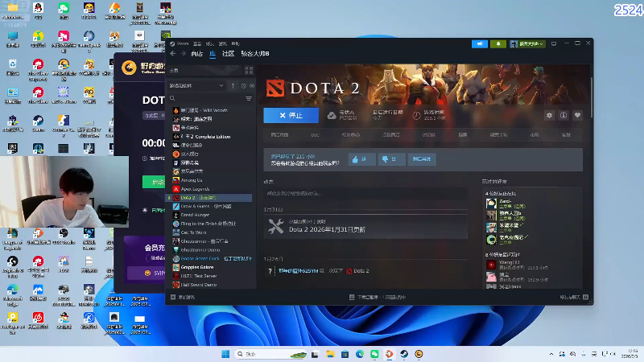Click the wrench update icon in activity

tap(275, 226)
